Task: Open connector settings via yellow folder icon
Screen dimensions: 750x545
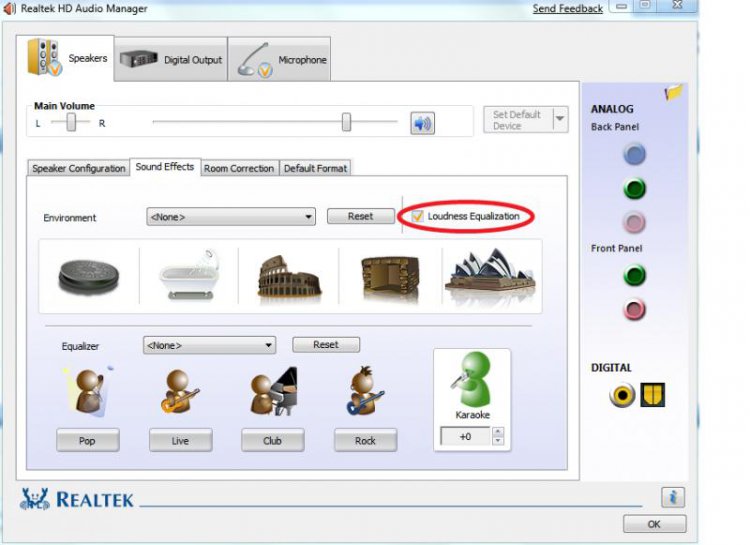Action: pyautogui.click(x=673, y=92)
